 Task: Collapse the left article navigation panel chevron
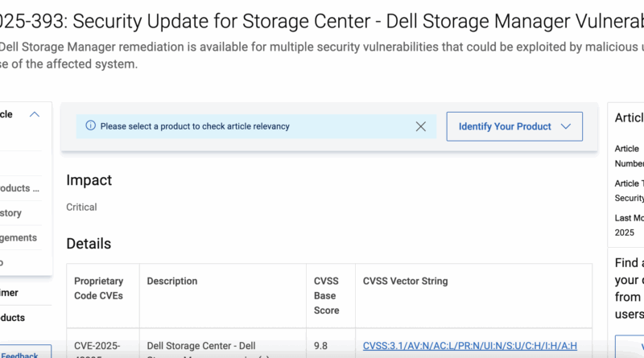point(35,114)
